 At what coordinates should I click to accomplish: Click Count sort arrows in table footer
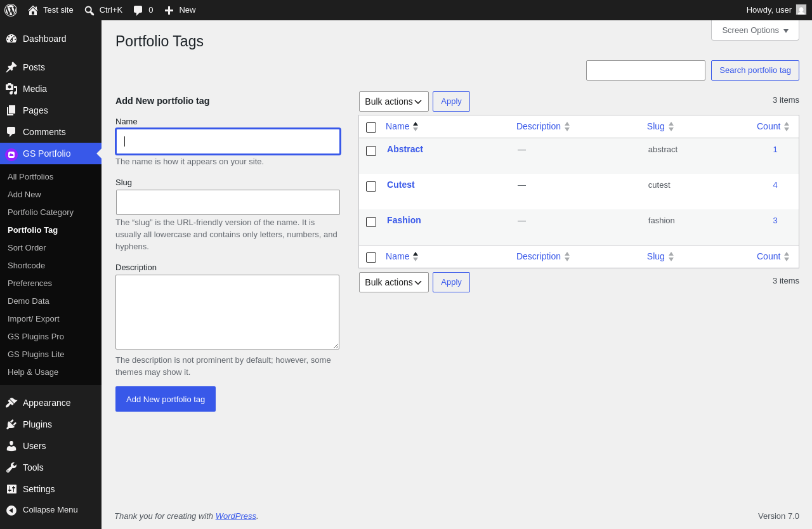787,256
